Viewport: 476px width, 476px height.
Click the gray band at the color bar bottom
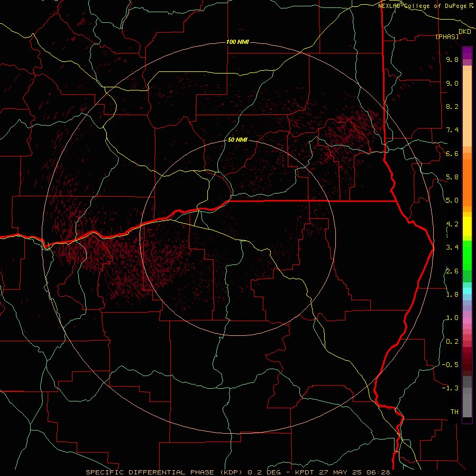[467, 402]
